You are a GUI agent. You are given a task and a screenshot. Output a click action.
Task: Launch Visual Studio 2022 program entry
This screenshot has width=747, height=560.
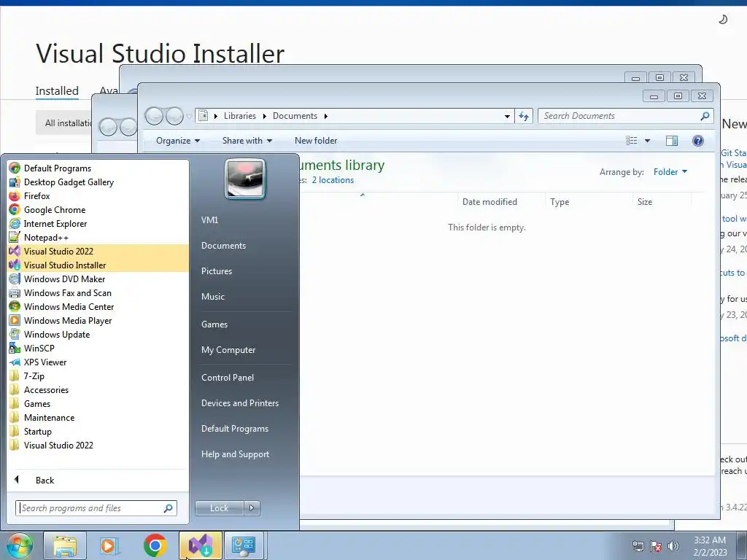point(98,251)
